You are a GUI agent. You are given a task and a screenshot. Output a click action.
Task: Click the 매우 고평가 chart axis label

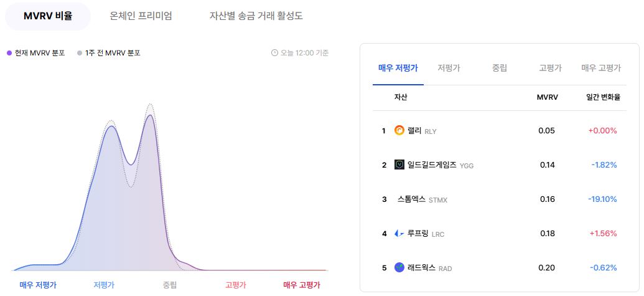point(301,285)
